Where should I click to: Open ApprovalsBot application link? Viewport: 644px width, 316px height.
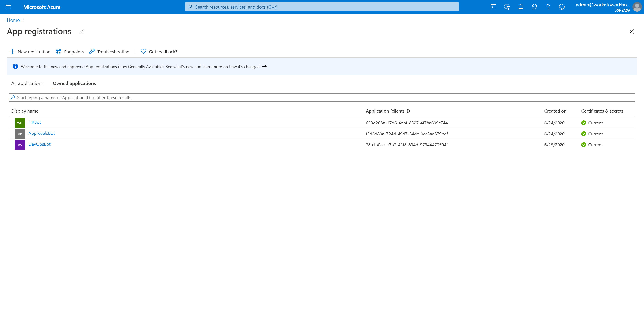tap(41, 133)
